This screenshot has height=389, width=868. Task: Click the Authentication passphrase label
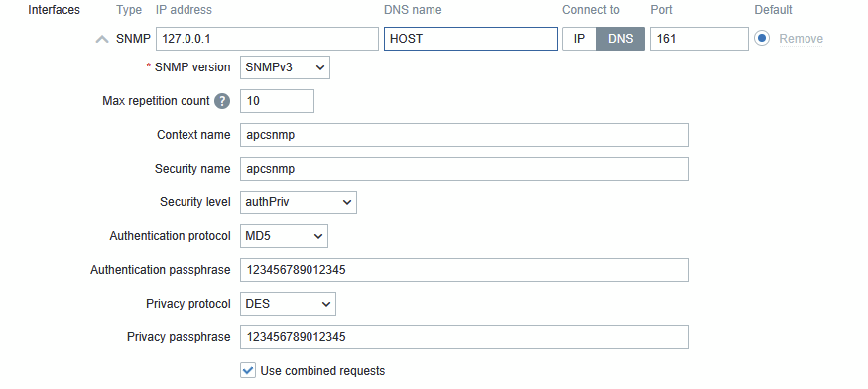coord(161,271)
